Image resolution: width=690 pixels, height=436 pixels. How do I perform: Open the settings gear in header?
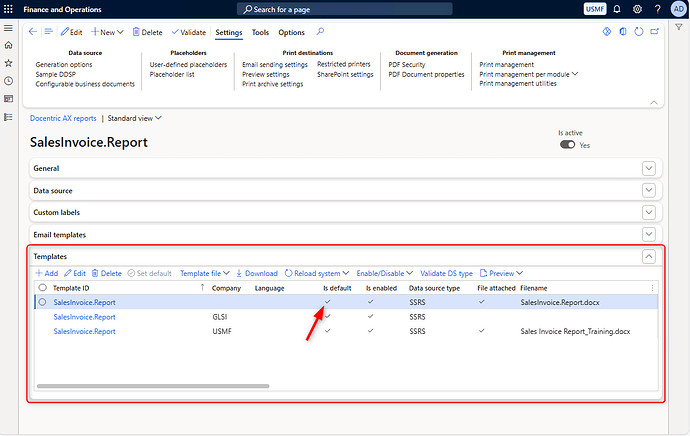click(637, 9)
